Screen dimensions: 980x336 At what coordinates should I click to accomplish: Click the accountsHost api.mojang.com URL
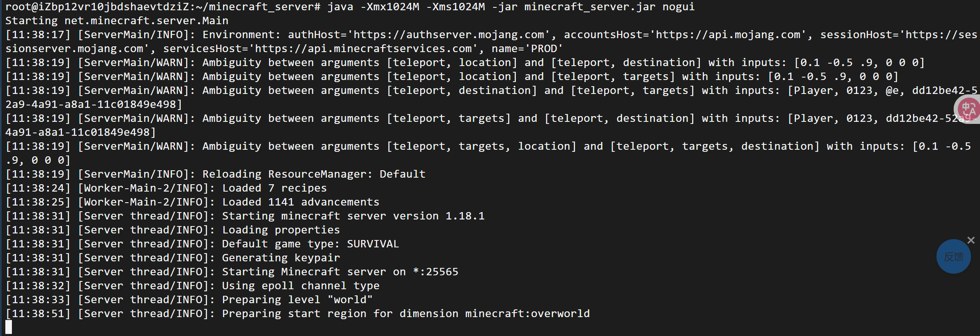[x=728, y=35]
